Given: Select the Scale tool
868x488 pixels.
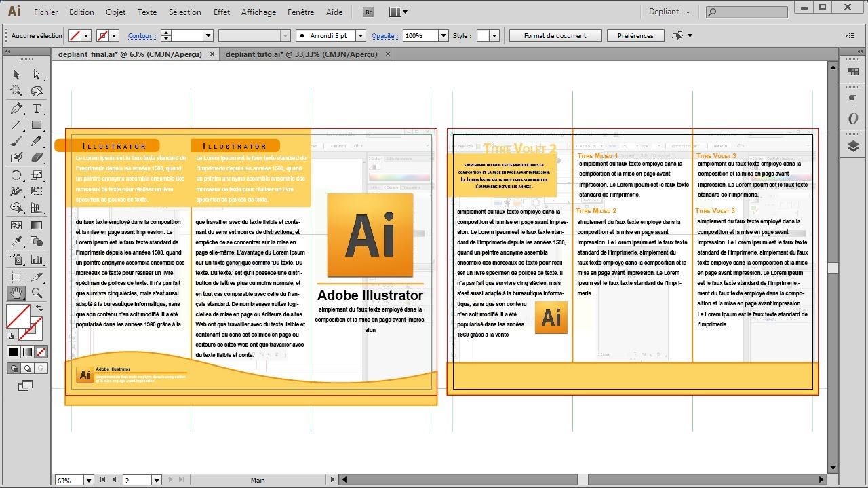Looking at the screenshot, I should (37, 175).
